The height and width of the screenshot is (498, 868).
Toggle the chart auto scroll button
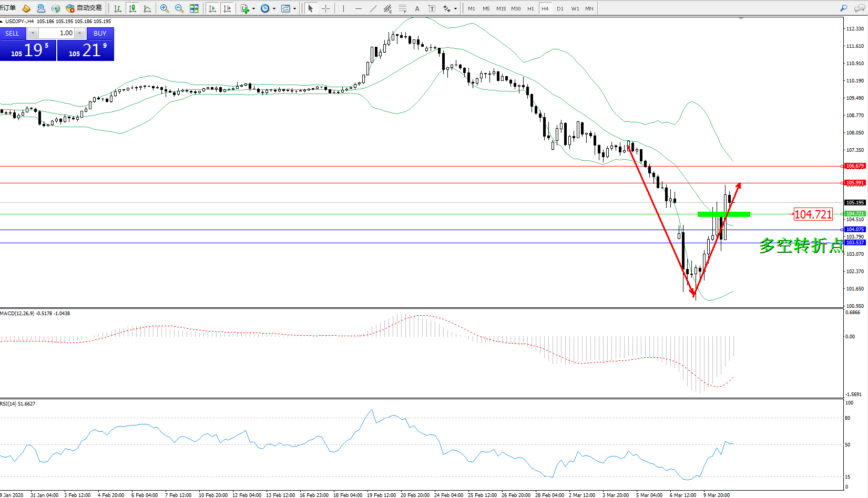[212, 8]
